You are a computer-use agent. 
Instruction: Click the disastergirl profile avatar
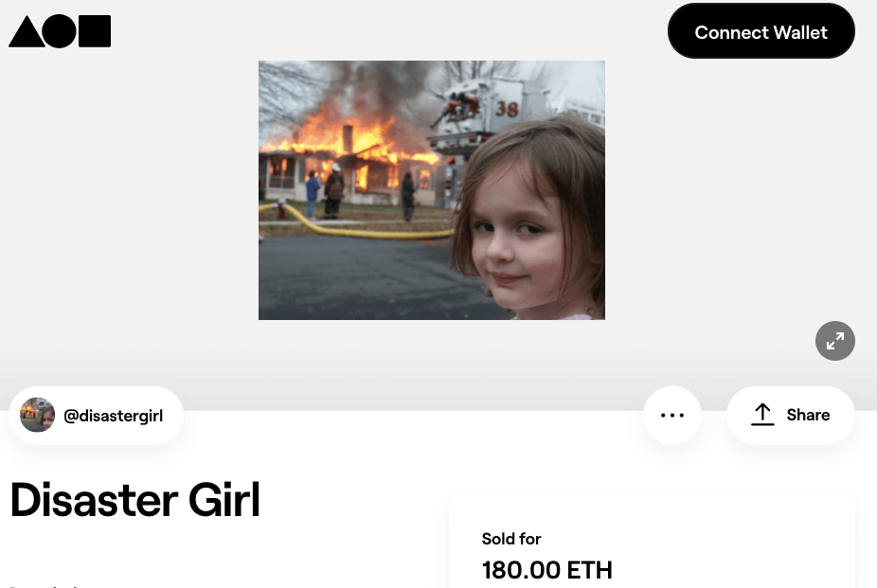(38, 415)
